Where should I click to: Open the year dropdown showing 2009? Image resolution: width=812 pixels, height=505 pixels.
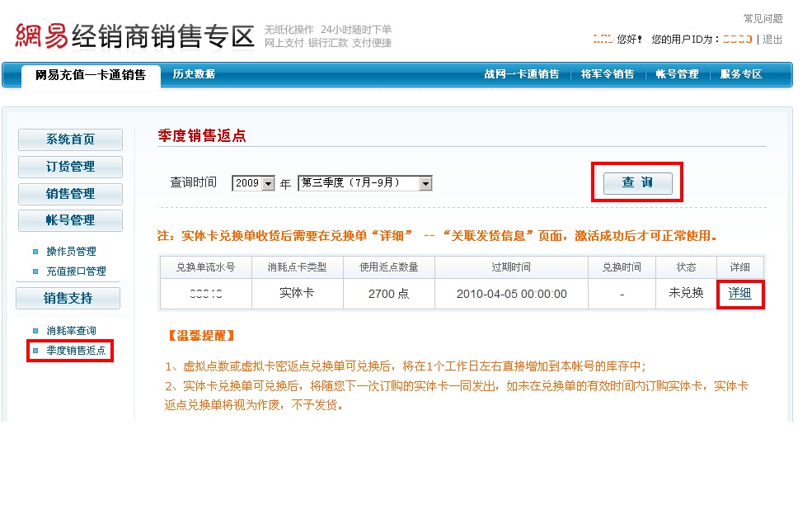(253, 183)
